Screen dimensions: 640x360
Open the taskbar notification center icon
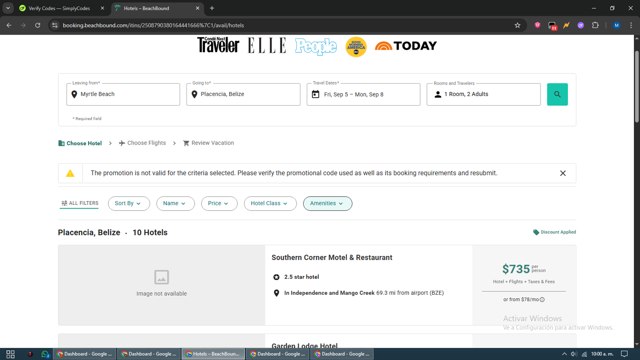tap(624, 354)
